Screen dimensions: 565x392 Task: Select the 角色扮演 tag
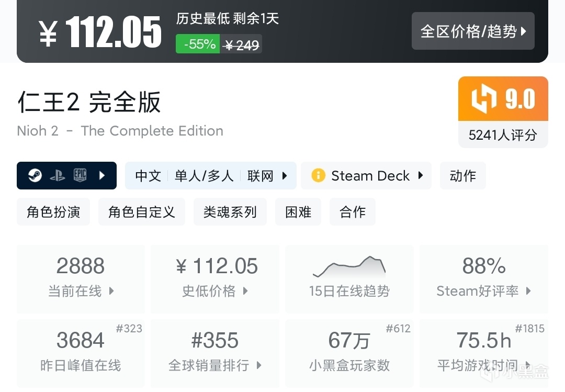(53, 211)
